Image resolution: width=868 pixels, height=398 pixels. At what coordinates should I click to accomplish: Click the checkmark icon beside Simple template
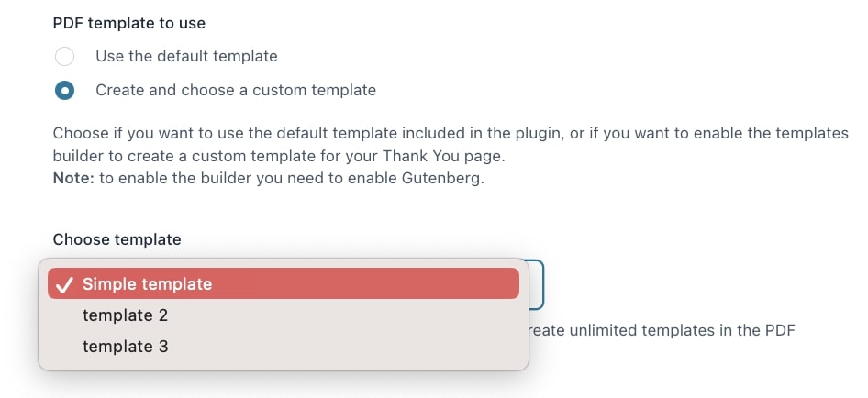(x=65, y=284)
